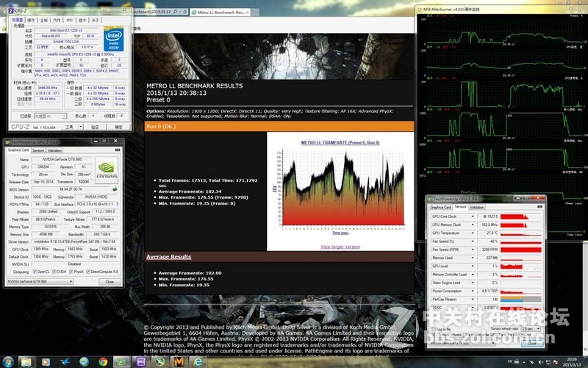
Task: Click Close button in GPU-Z Sensors window
Action: pos(531,343)
